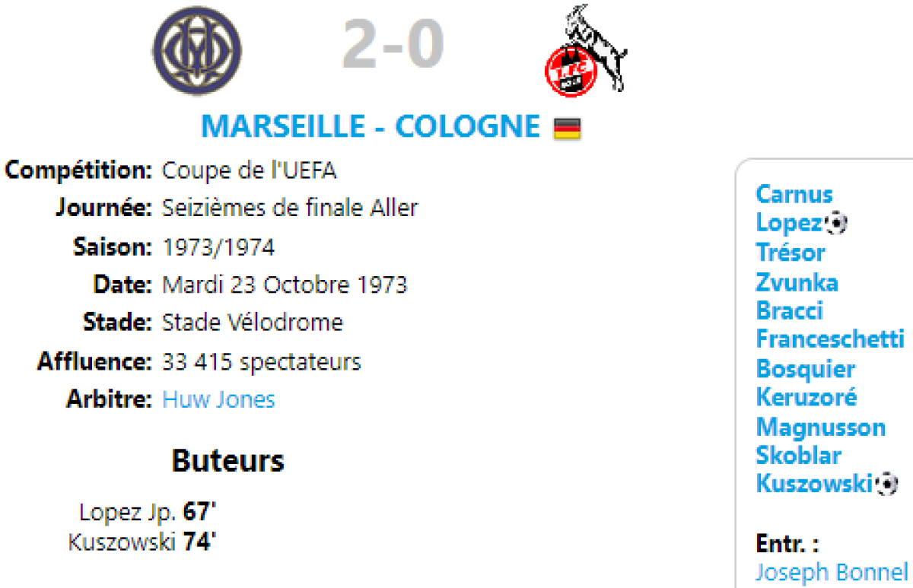This screenshot has height=588, width=913.
Task: Click the Marseille club crest logo
Action: coord(197,50)
